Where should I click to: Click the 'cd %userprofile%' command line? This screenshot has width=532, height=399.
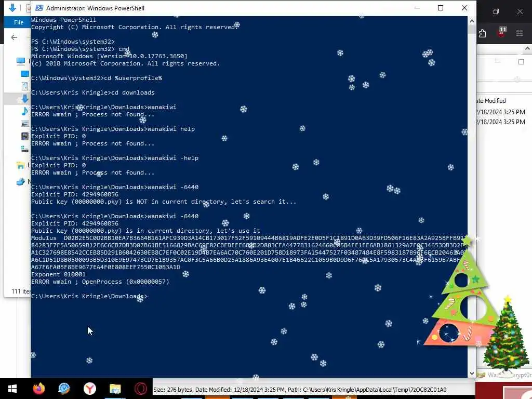[97, 78]
